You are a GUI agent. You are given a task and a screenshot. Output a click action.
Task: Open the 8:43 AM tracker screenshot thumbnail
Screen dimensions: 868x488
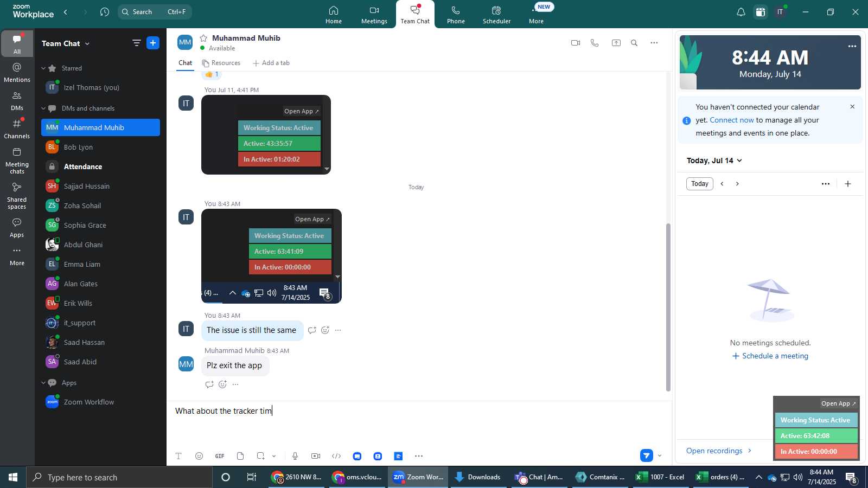pyautogui.click(x=271, y=256)
